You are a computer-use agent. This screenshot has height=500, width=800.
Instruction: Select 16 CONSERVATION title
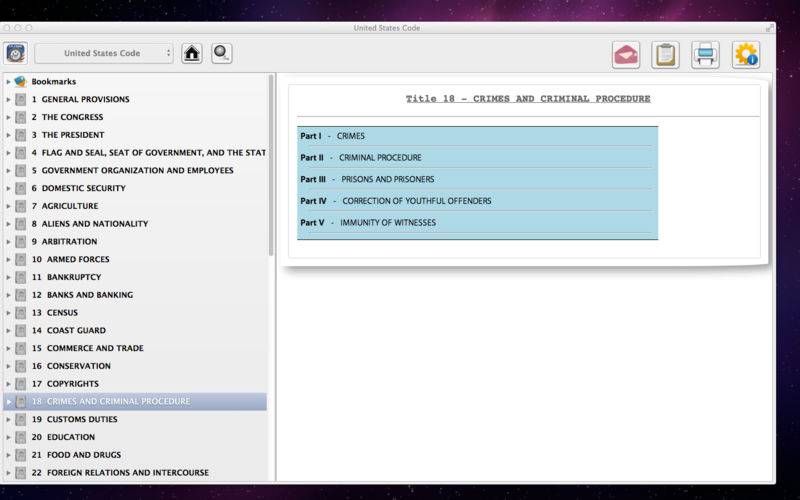(x=71, y=366)
